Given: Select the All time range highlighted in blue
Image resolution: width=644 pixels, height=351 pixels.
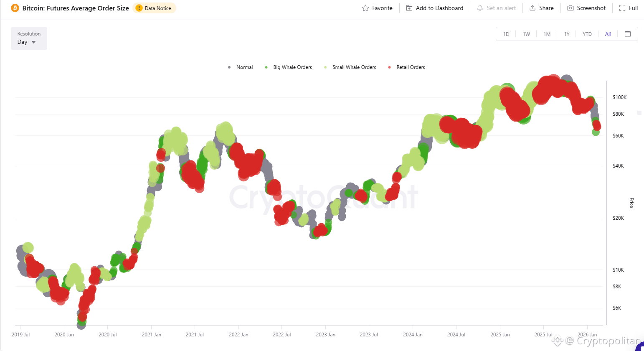Looking at the screenshot, I should click(608, 34).
